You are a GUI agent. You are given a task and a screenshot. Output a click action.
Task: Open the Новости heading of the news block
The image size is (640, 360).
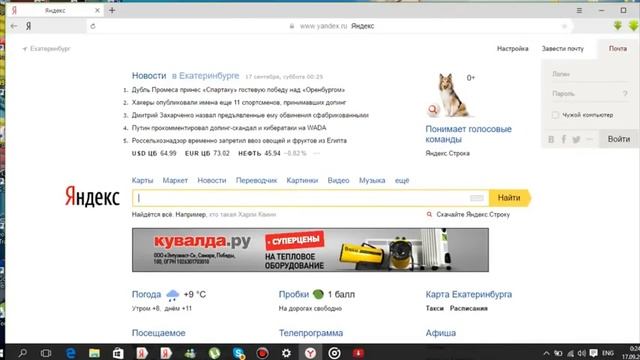(149, 76)
